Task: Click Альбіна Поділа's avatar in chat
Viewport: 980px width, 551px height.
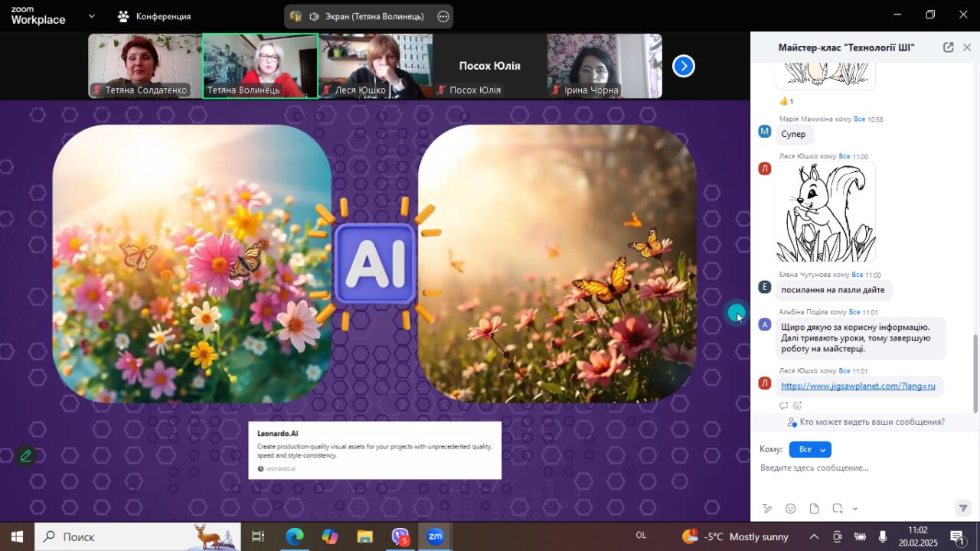Action: pyautogui.click(x=764, y=324)
